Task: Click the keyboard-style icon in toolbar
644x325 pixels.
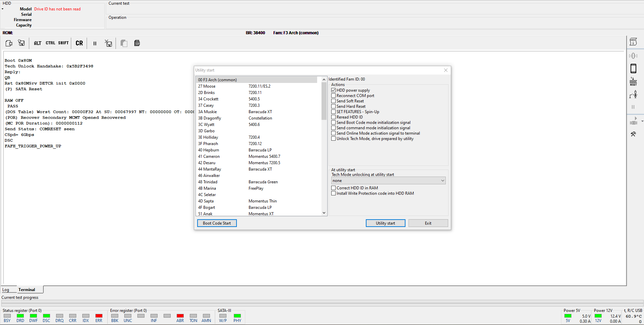Action: [x=137, y=43]
